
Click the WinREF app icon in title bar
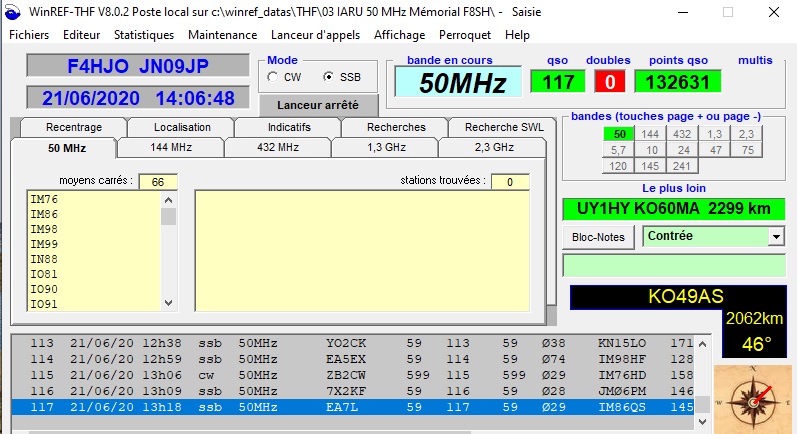coord(12,12)
